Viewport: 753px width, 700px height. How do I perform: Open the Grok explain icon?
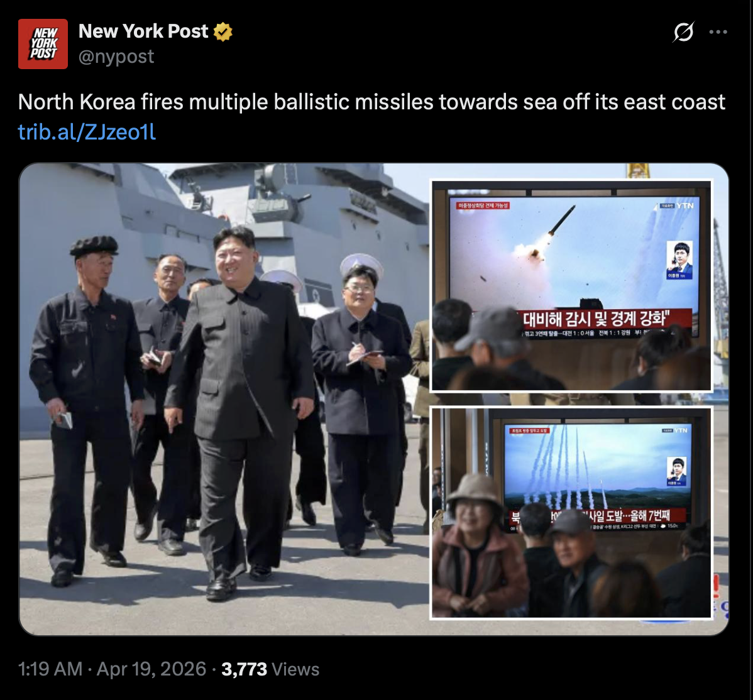point(683,32)
